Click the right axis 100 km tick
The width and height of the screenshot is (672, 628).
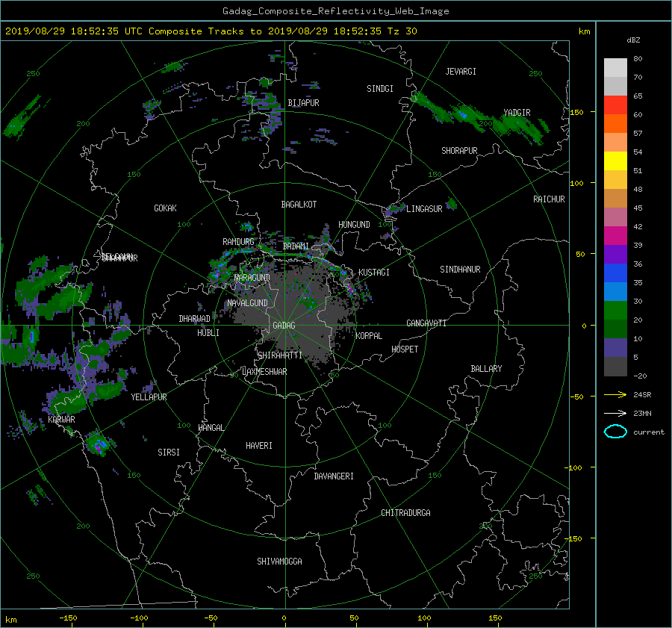tap(577, 184)
